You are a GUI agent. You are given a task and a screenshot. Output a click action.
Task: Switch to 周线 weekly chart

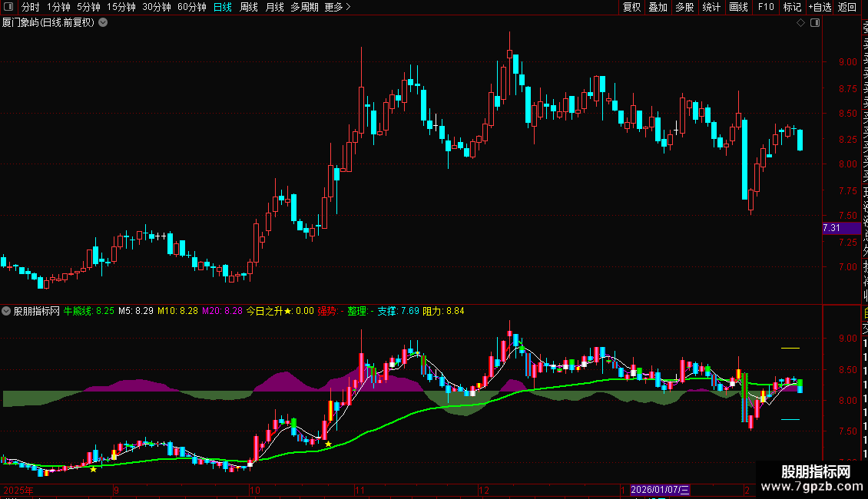pyautogui.click(x=249, y=7)
